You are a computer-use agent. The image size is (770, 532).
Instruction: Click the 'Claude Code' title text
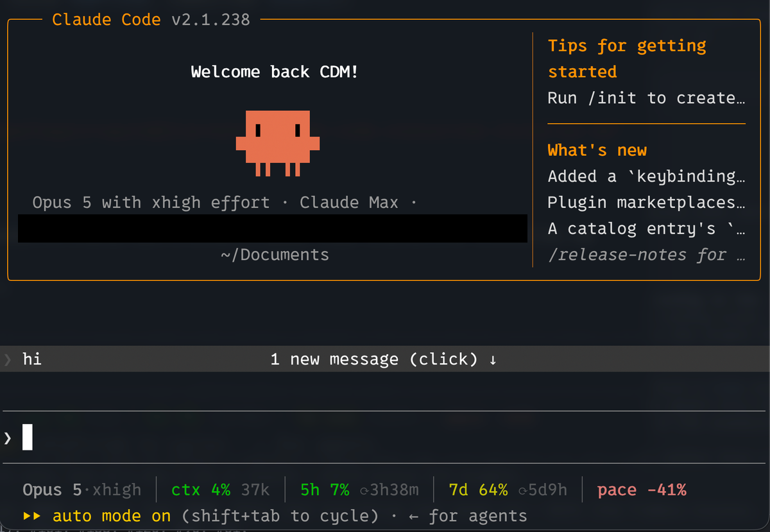click(107, 19)
